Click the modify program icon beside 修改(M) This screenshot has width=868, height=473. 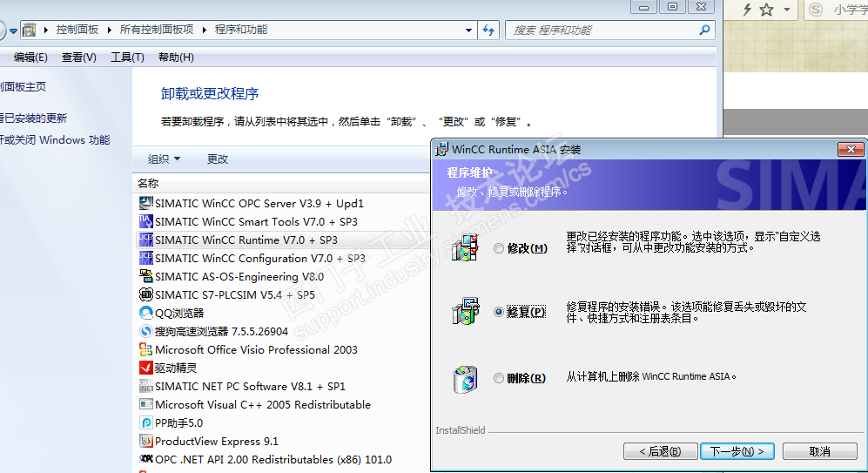click(465, 247)
